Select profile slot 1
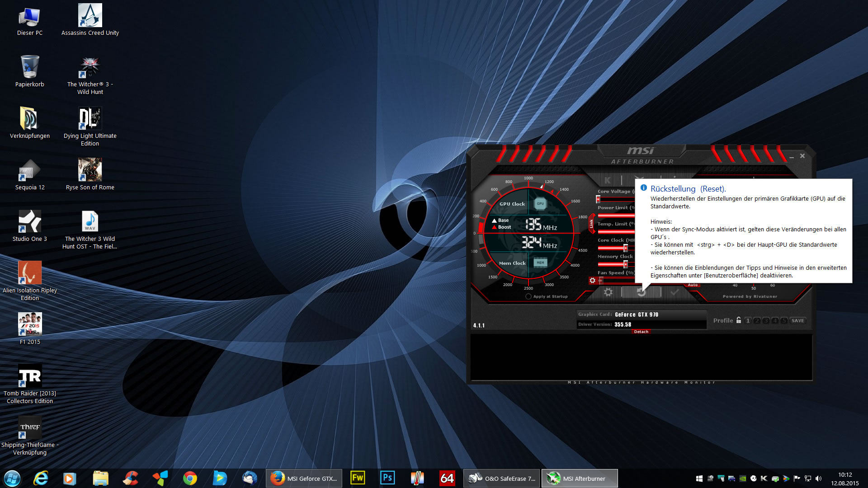The image size is (868, 488). point(748,321)
